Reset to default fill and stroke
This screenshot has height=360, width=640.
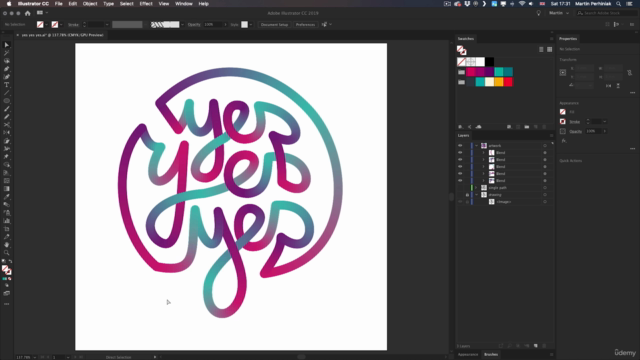point(4,261)
